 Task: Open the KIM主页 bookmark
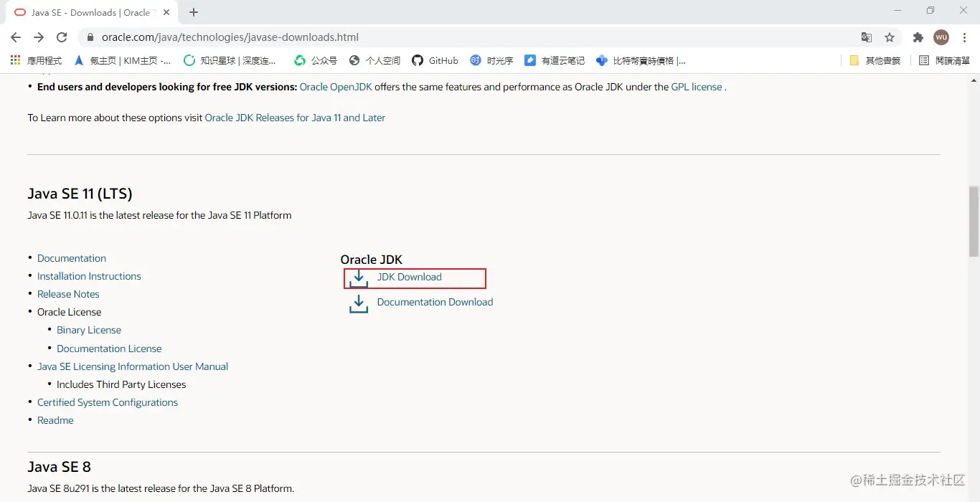(x=122, y=60)
